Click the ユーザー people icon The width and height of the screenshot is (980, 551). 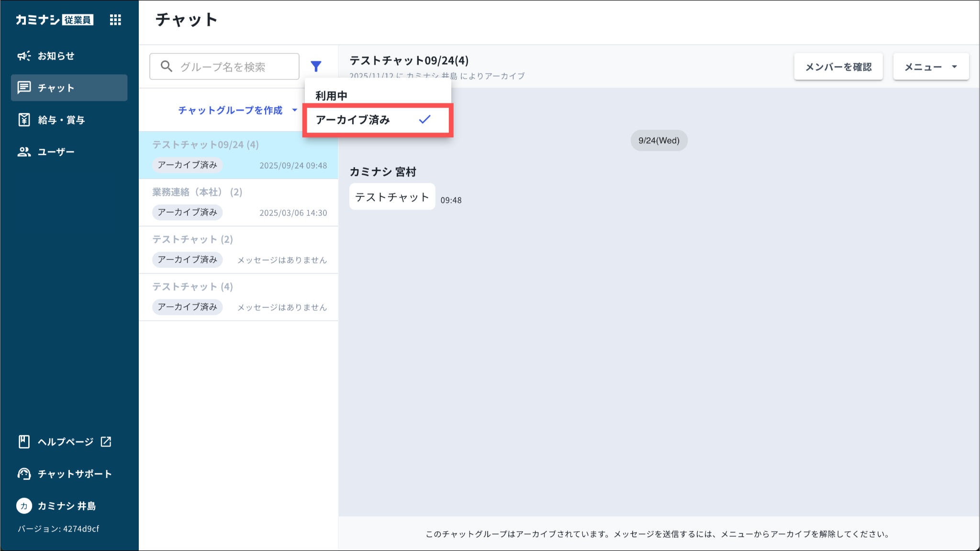[24, 152]
